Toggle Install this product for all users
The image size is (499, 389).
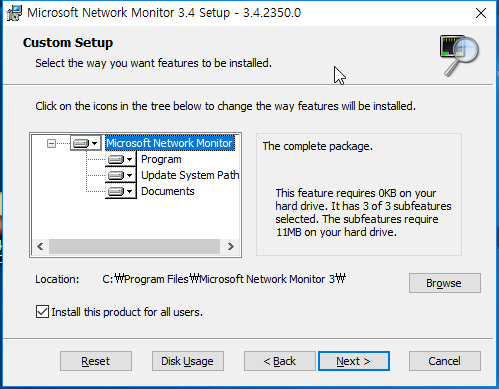pyautogui.click(x=42, y=312)
